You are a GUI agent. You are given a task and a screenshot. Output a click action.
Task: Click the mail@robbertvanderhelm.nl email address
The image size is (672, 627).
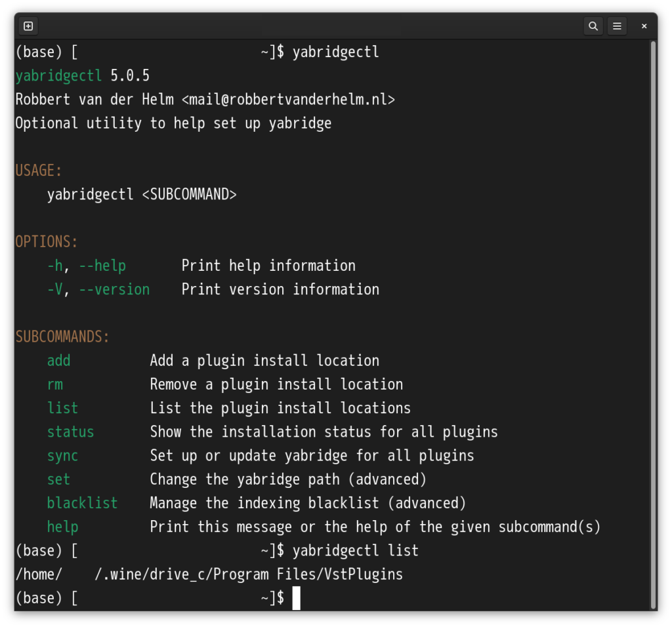tap(288, 99)
